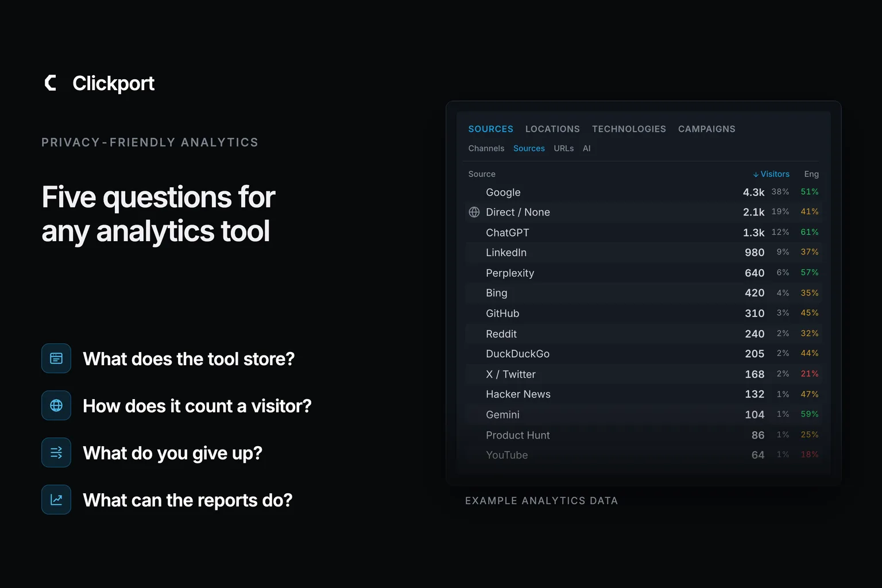Choose the DuckDuckGo source row
The image size is (882, 588).
(644, 354)
